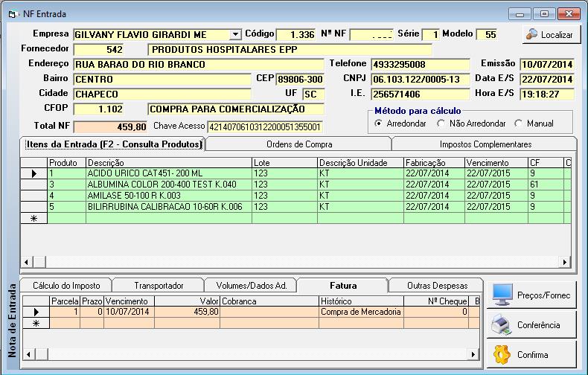Open the Itens da Entrada tab

pos(114,144)
